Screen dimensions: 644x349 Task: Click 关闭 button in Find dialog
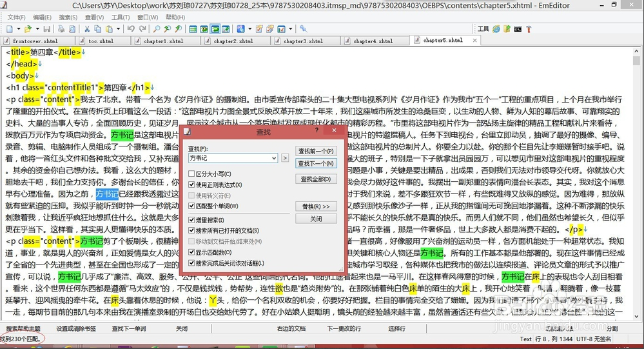pos(316,219)
